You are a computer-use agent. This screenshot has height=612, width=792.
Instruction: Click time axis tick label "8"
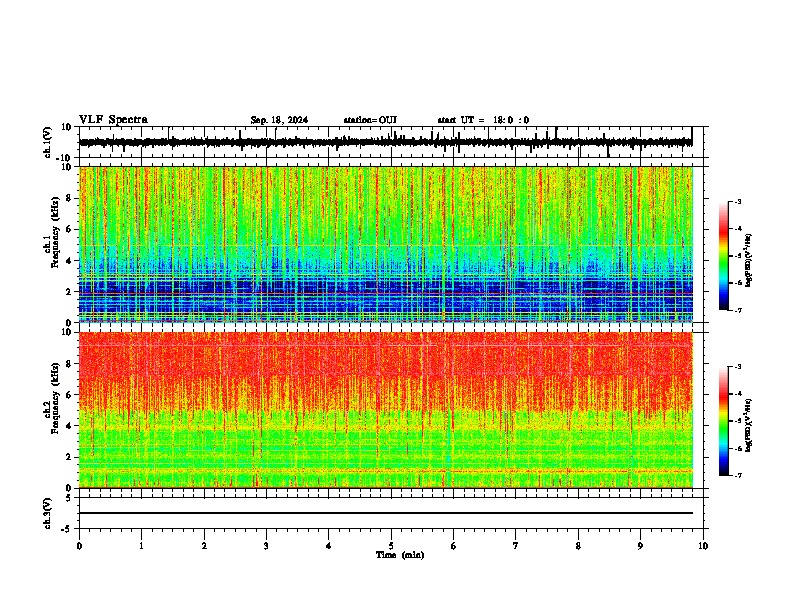click(578, 546)
